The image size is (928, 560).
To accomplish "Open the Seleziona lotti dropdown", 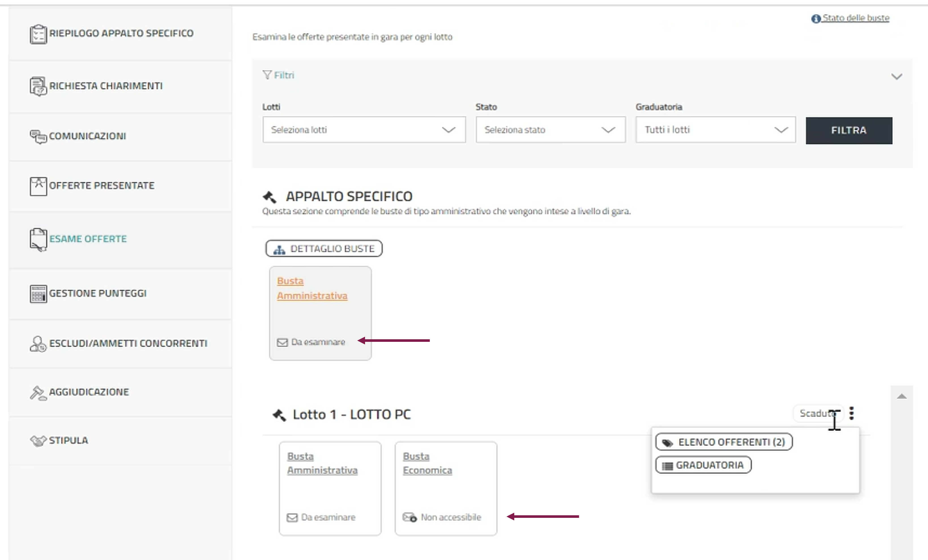I will click(364, 130).
